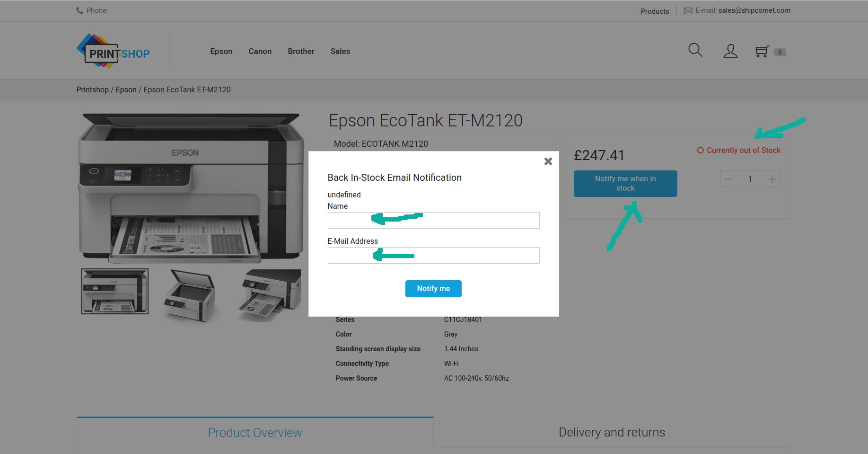Select the first front-view printer thumbnail
This screenshot has height=454, width=868.
tap(115, 291)
